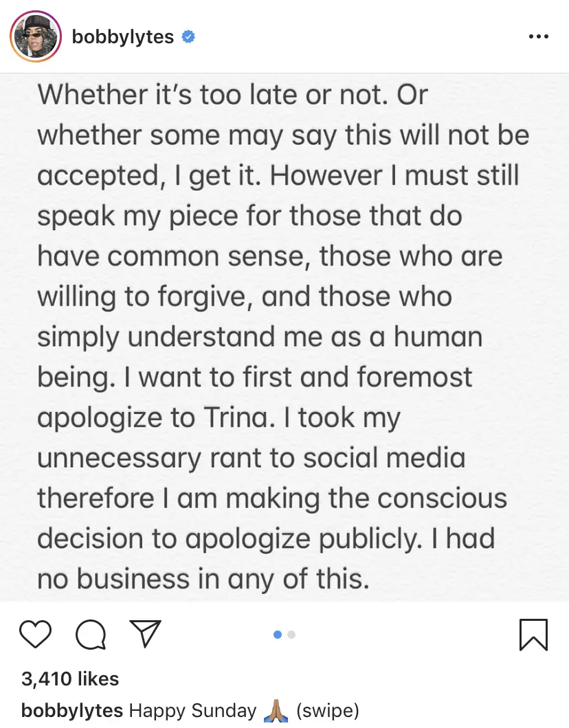
Task: Click the (swipe) text in caption
Action: click(x=328, y=710)
